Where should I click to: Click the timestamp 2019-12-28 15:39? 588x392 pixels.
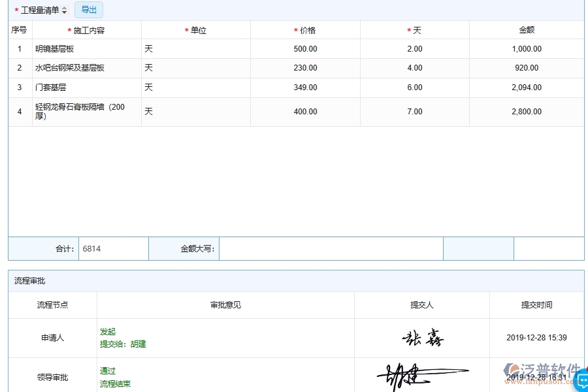pyautogui.click(x=536, y=338)
